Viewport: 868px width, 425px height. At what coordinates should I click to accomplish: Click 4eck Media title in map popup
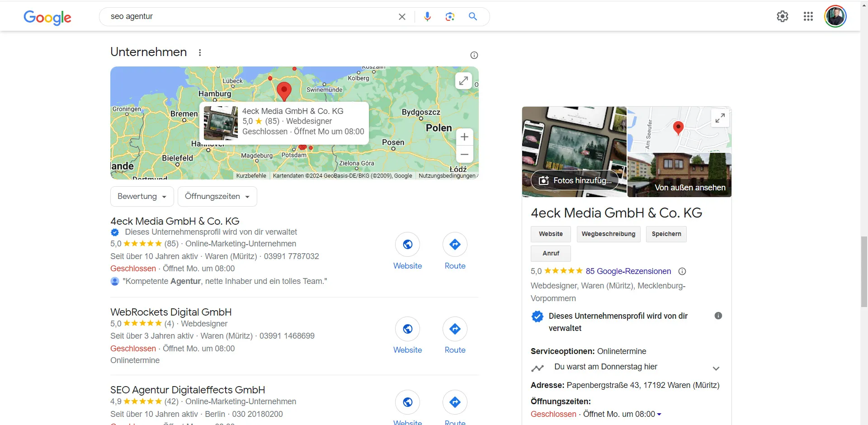coord(293,111)
